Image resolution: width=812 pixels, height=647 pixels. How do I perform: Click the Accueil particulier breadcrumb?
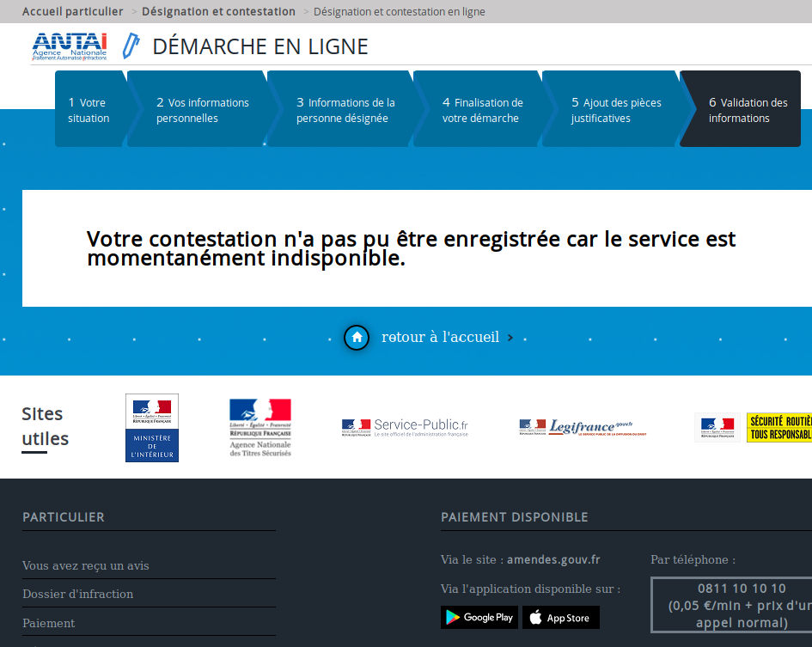72,11
